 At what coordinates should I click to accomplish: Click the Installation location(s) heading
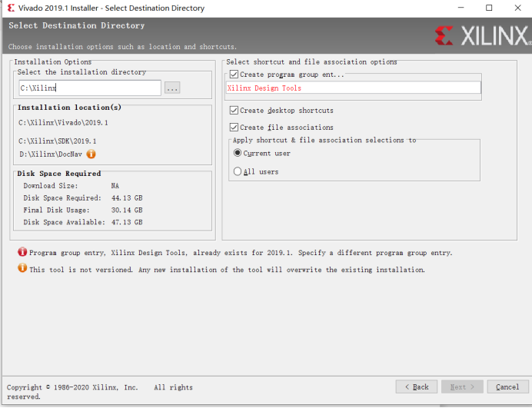(x=69, y=108)
